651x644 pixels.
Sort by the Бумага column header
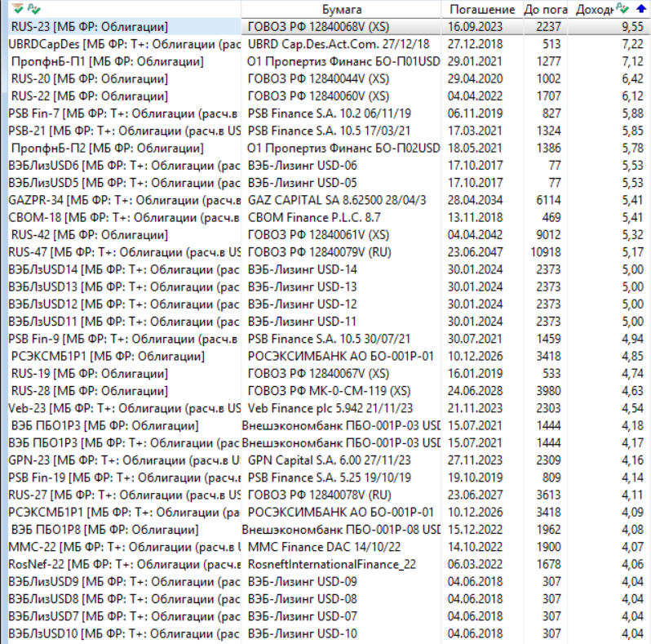pos(343,9)
